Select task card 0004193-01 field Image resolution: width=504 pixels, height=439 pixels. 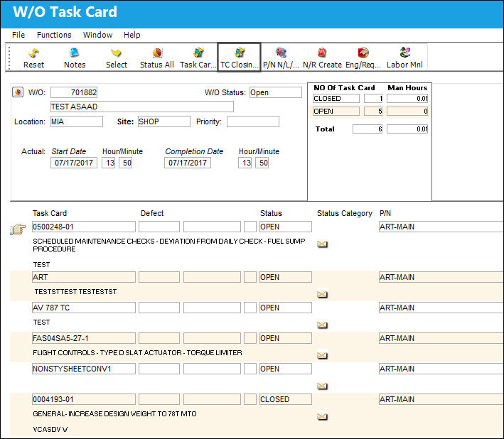pos(84,399)
